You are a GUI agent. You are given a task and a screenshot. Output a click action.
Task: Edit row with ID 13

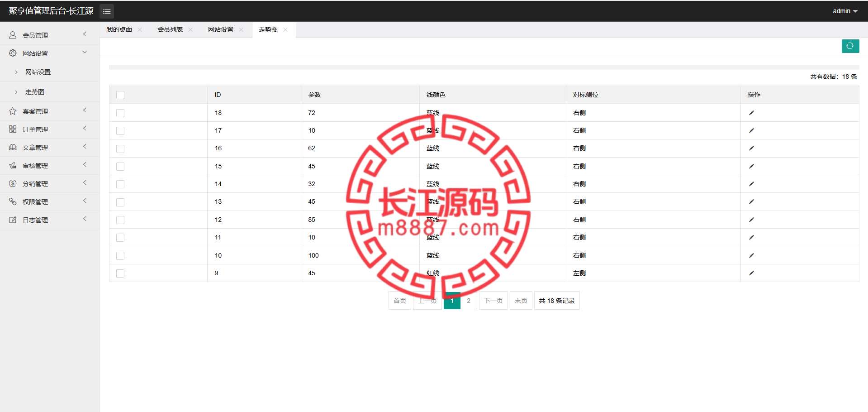point(751,201)
